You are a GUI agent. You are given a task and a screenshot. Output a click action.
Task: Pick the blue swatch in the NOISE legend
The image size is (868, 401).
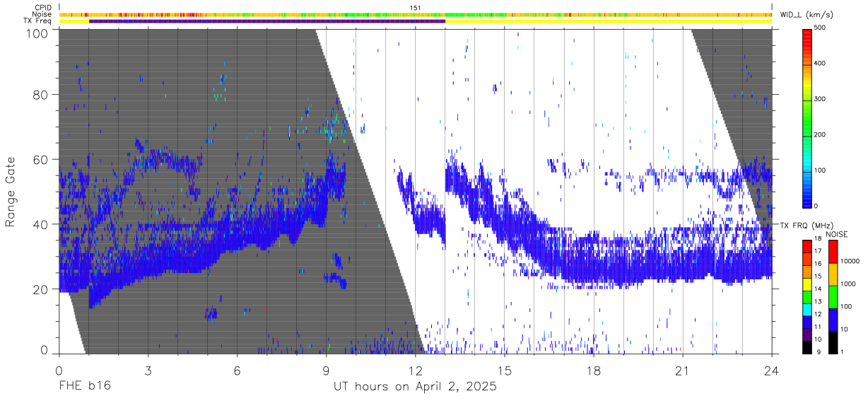click(x=833, y=318)
